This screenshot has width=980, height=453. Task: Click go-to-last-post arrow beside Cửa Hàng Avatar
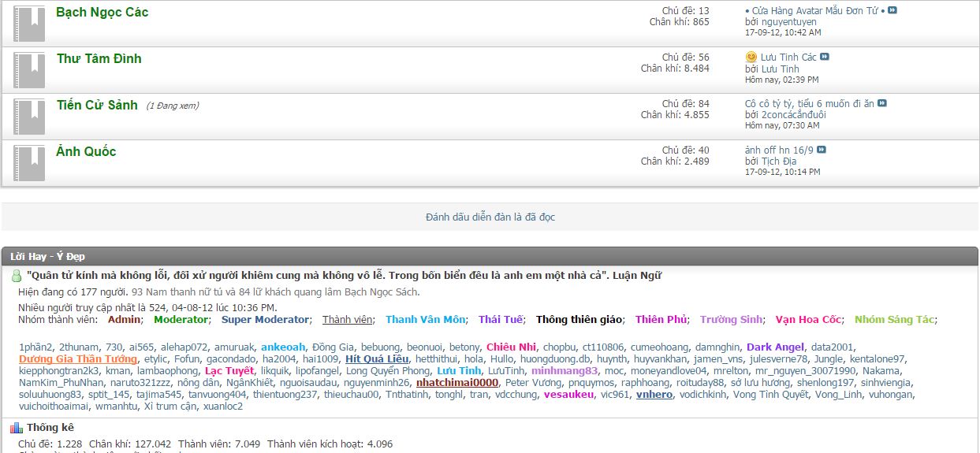(892, 10)
